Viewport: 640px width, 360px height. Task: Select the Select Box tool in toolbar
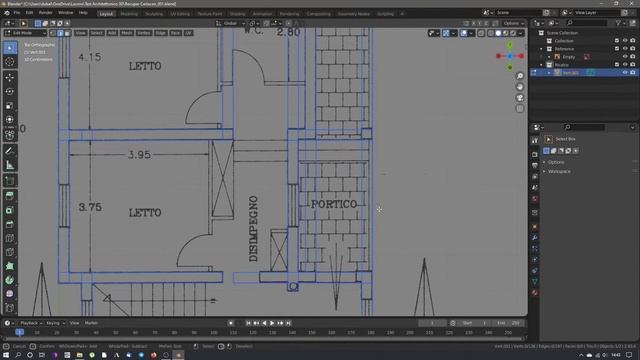tap(10, 48)
